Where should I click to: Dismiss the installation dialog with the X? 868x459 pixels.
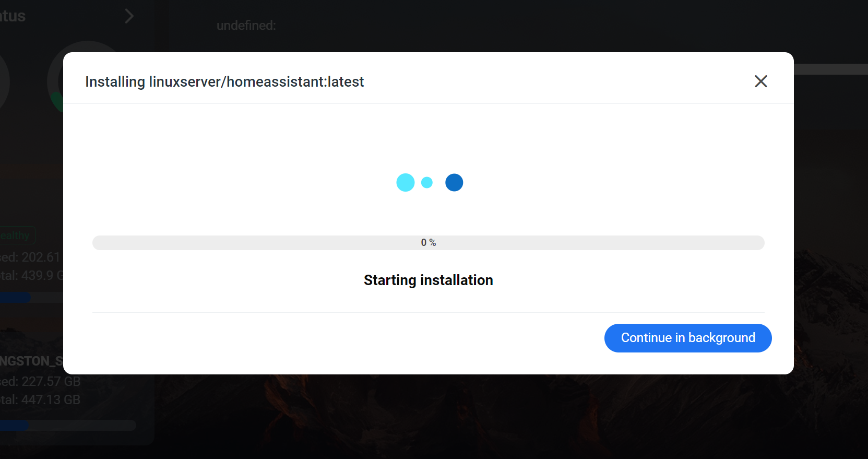tap(760, 81)
